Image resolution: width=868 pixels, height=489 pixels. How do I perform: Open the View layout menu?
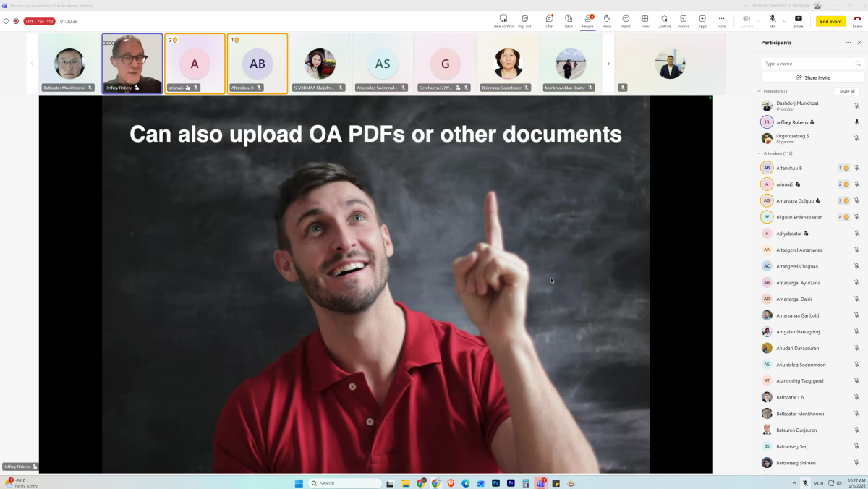click(x=644, y=20)
